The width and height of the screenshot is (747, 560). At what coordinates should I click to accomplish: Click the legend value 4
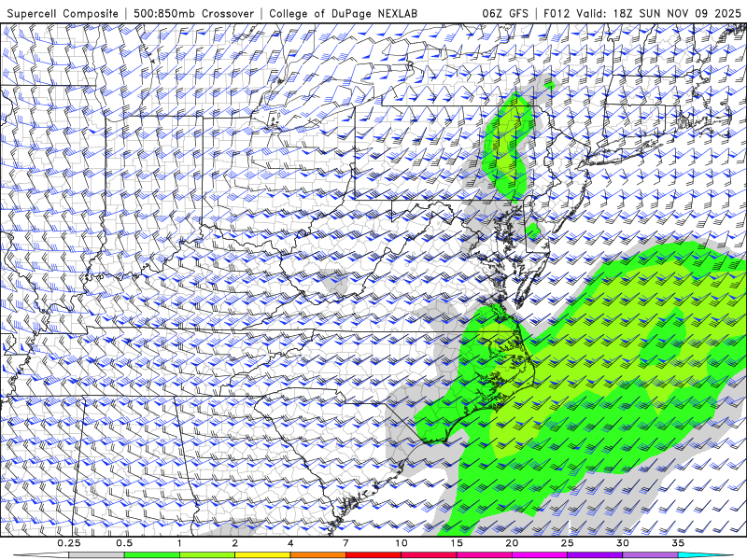(290, 543)
